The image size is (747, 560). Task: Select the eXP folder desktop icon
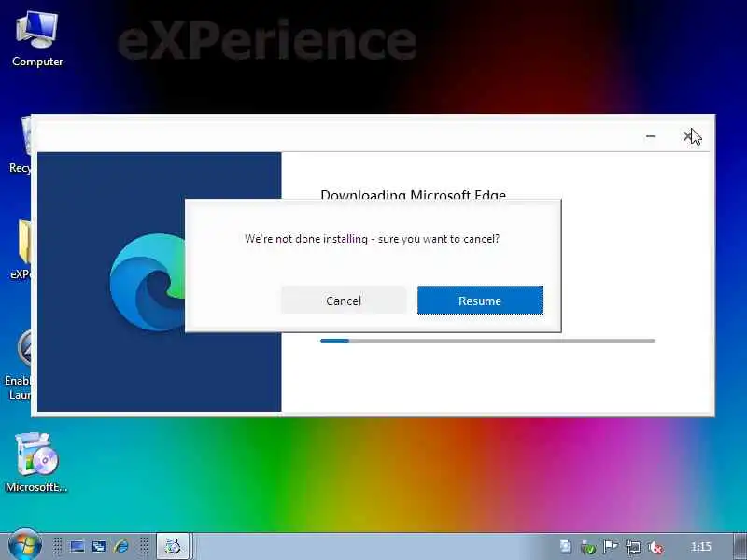pyautogui.click(x=20, y=249)
